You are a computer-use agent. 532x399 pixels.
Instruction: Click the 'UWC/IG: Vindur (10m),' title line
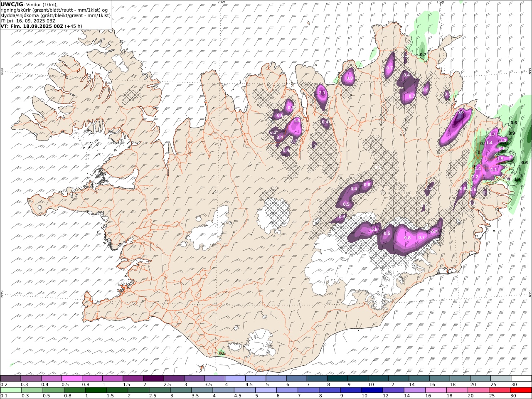30,4
